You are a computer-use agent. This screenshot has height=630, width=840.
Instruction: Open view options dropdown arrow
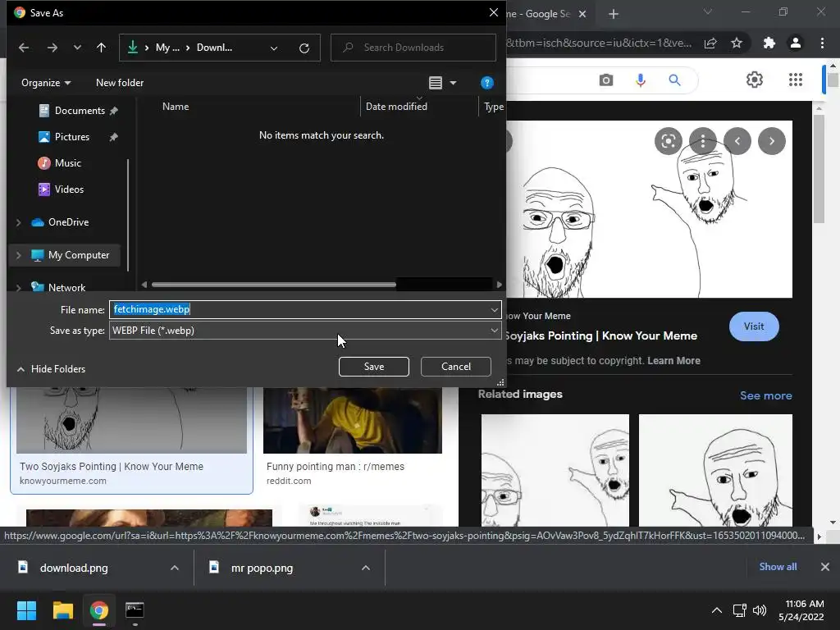(x=453, y=83)
